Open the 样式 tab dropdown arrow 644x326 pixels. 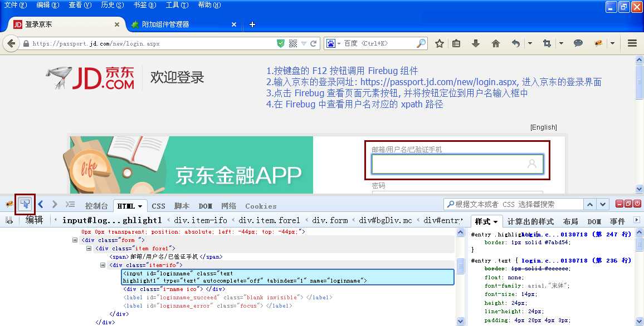(x=495, y=222)
